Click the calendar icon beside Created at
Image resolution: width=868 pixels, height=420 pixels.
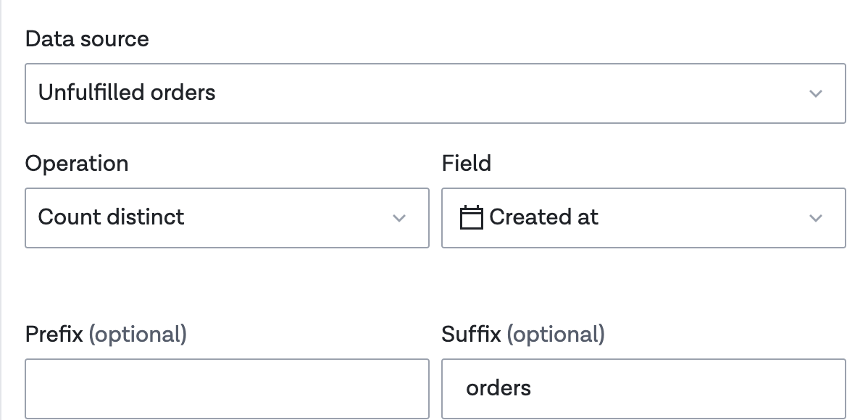[x=471, y=217]
